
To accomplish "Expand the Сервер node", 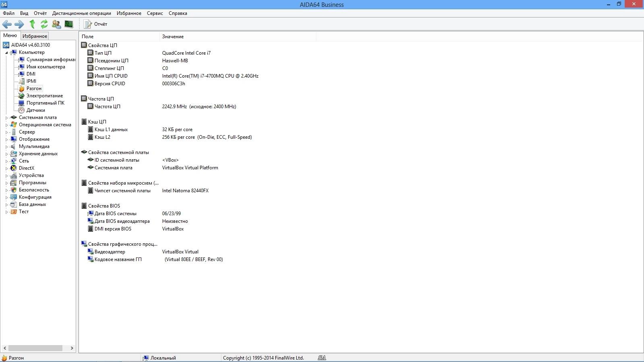I will [6, 132].
